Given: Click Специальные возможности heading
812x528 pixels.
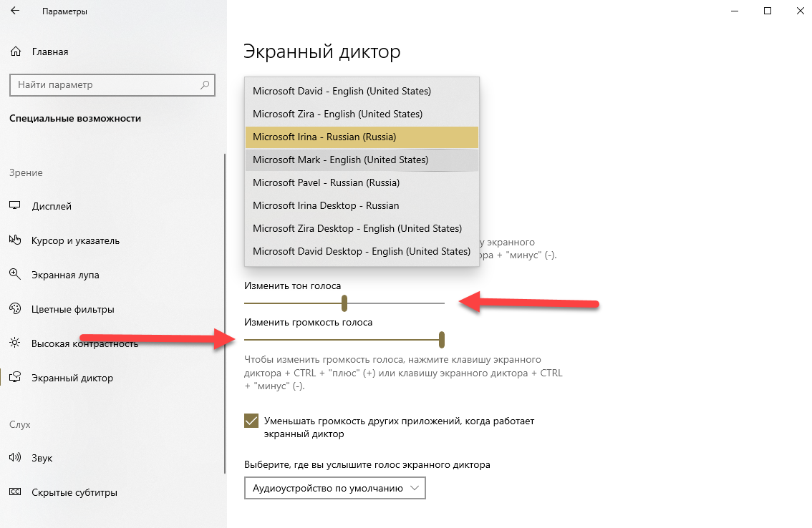Looking at the screenshot, I should [x=75, y=119].
